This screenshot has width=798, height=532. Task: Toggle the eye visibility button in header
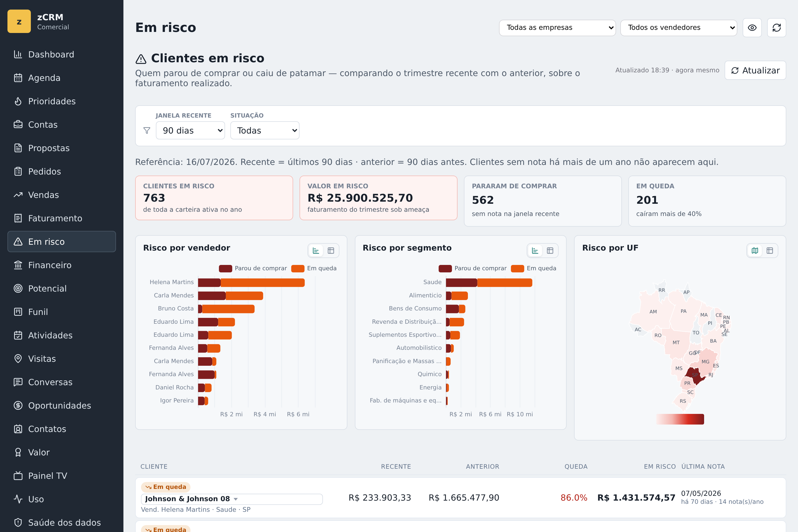tap(752, 27)
